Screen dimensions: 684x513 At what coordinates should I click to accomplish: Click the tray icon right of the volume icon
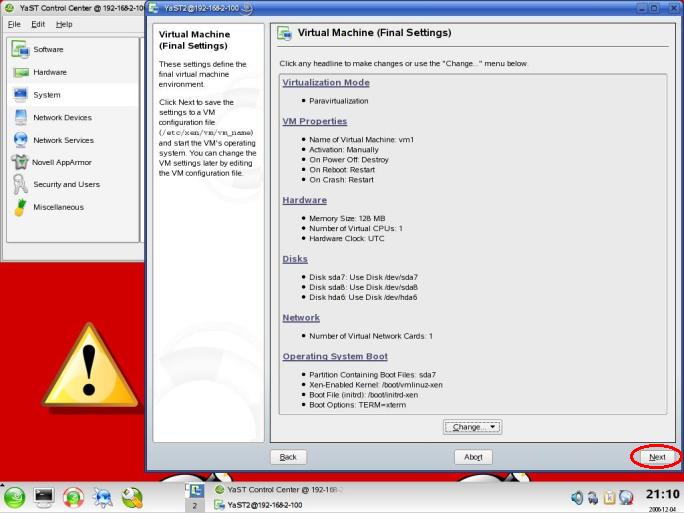tap(593, 498)
